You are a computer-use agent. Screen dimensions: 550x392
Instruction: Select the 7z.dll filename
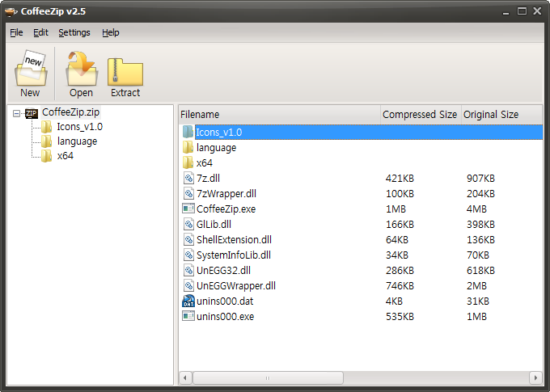click(209, 178)
